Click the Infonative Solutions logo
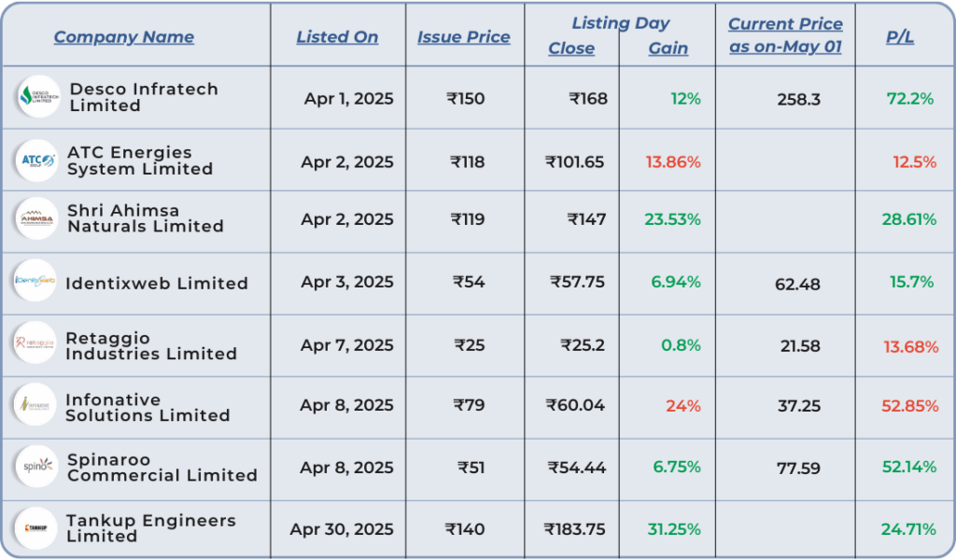Viewport: 956px width, 560px height. click(35, 405)
